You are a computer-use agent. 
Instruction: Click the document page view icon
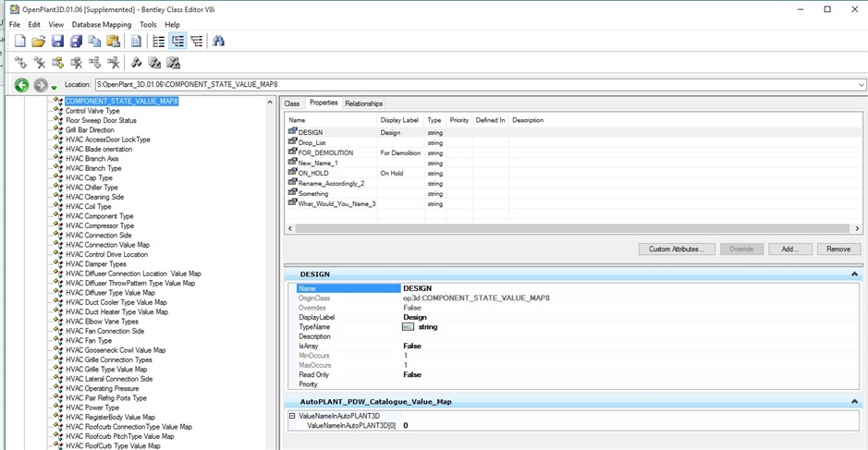tap(136, 41)
